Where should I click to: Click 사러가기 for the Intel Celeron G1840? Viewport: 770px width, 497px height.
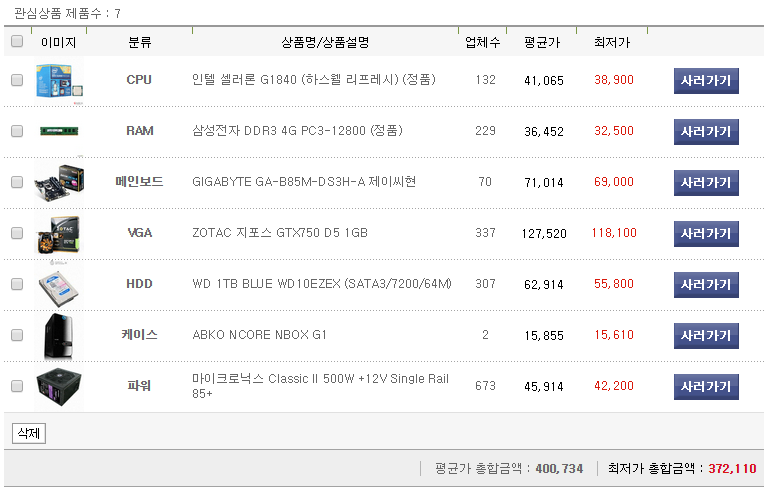tap(706, 81)
